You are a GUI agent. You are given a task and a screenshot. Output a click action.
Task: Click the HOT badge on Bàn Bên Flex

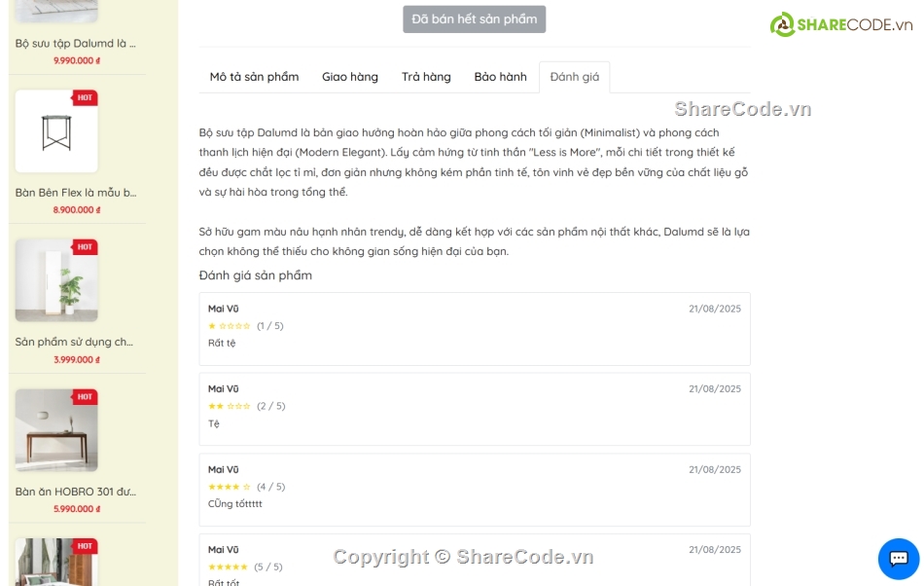point(85,98)
